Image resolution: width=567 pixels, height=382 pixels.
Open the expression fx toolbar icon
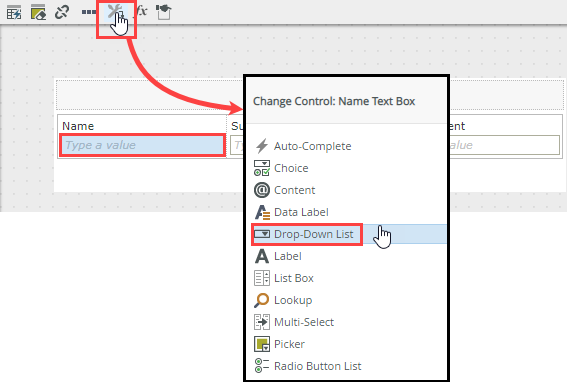[142, 11]
